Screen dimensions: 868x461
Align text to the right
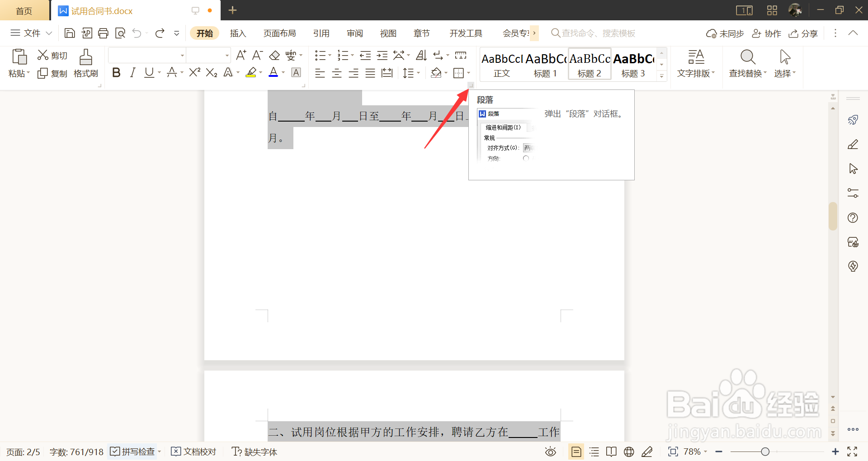click(x=354, y=73)
